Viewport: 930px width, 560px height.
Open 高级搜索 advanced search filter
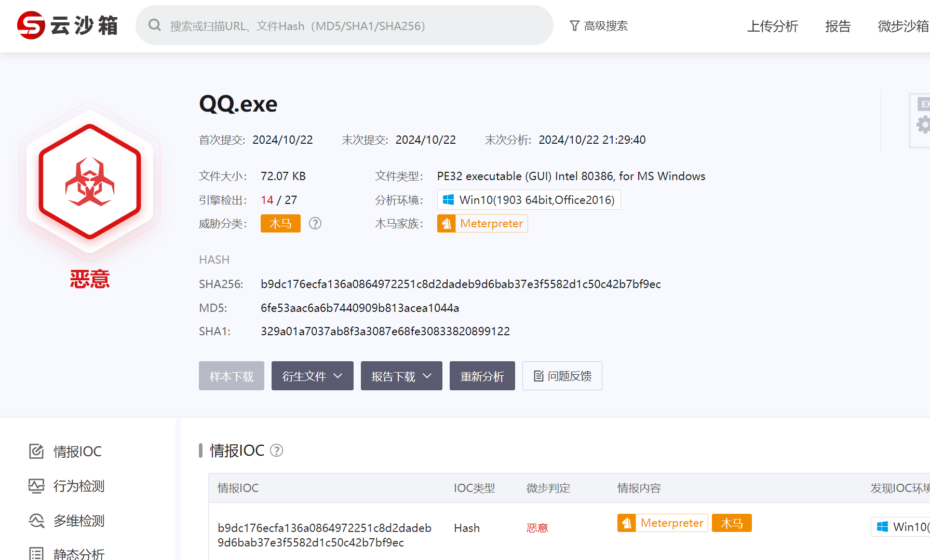coord(599,26)
